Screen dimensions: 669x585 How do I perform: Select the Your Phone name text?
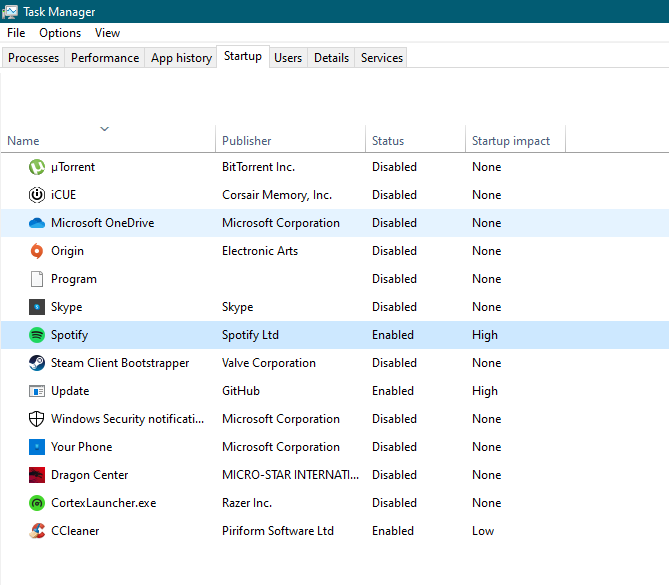pyautogui.click(x=81, y=447)
